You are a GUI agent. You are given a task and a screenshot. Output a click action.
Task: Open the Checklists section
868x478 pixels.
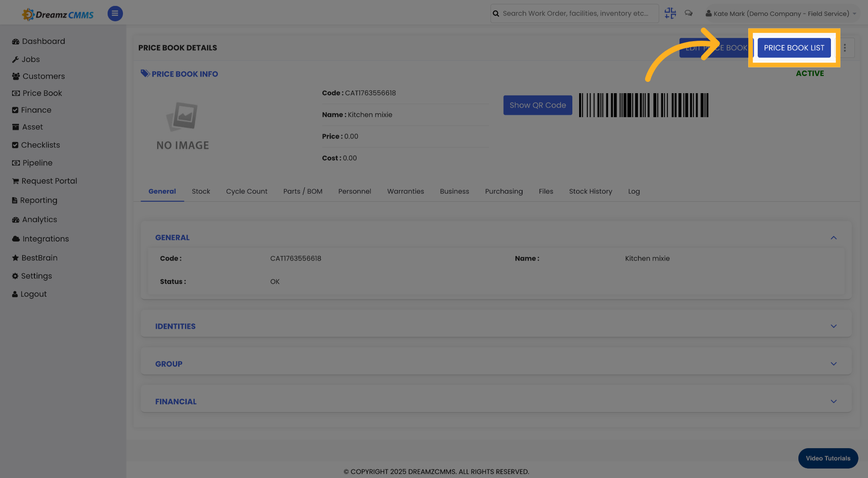[41, 145]
